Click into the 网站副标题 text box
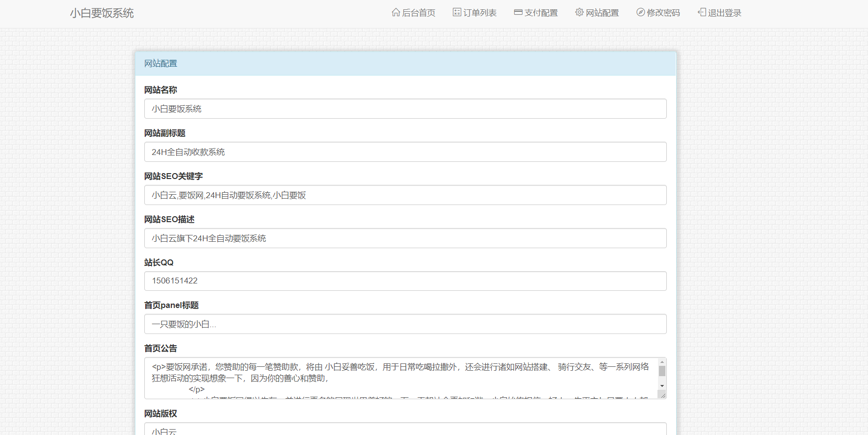This screenshot has width=868, height=435. click(405, 152)
